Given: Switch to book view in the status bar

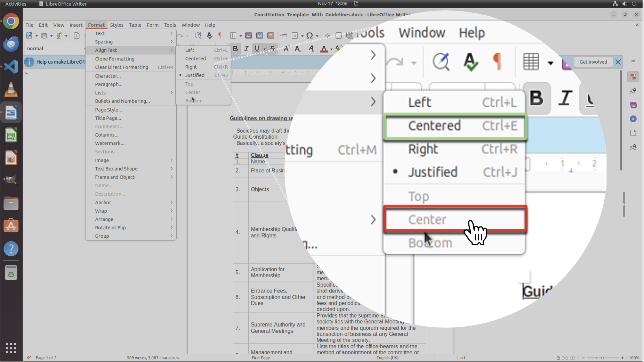Looking at the screenshot, I should (x=572, y=358).
